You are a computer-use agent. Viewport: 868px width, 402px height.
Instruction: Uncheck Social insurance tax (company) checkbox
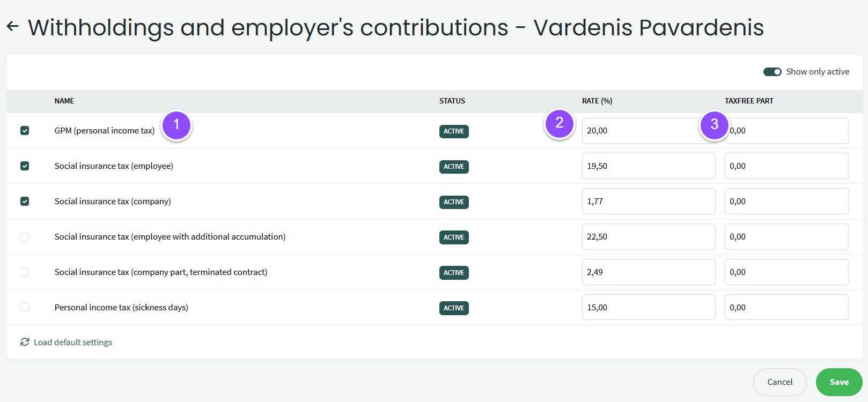25,202
